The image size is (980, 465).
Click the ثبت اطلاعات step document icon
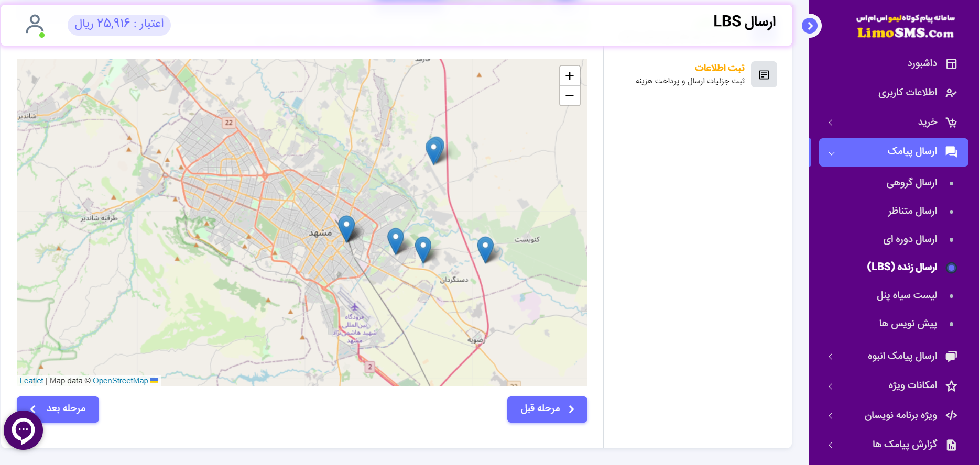[x=764, y=74]
